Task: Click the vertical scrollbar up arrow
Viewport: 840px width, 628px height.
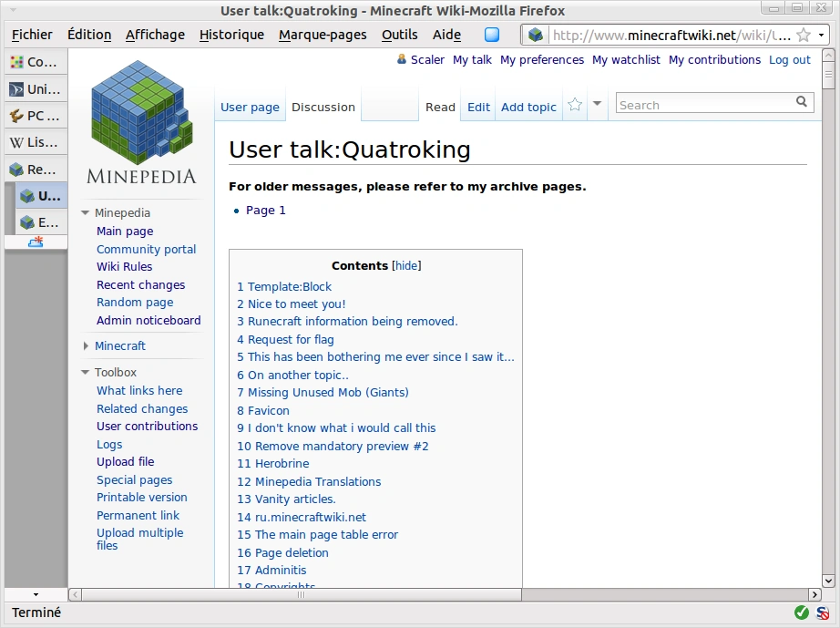Action: [x=828, y=56]
